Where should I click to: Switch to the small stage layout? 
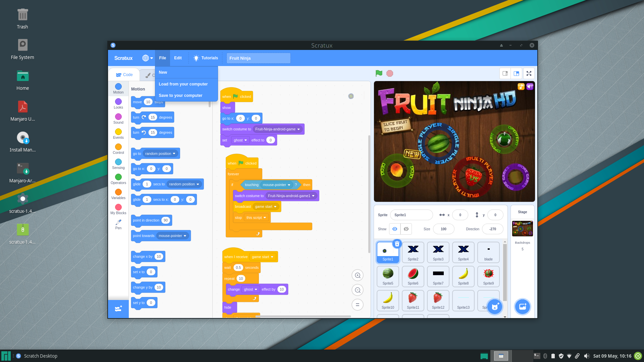[x=505, y=73]
